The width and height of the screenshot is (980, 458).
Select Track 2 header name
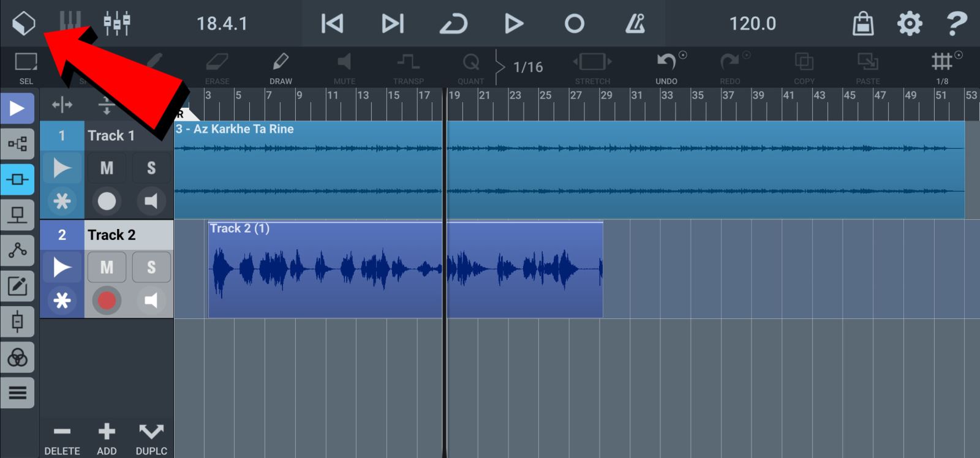111,235
